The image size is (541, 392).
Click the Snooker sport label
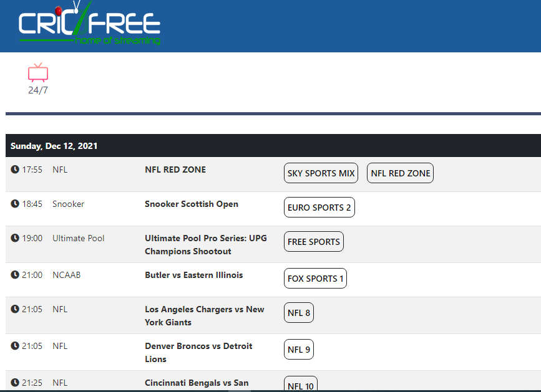(x=68, y=204)
